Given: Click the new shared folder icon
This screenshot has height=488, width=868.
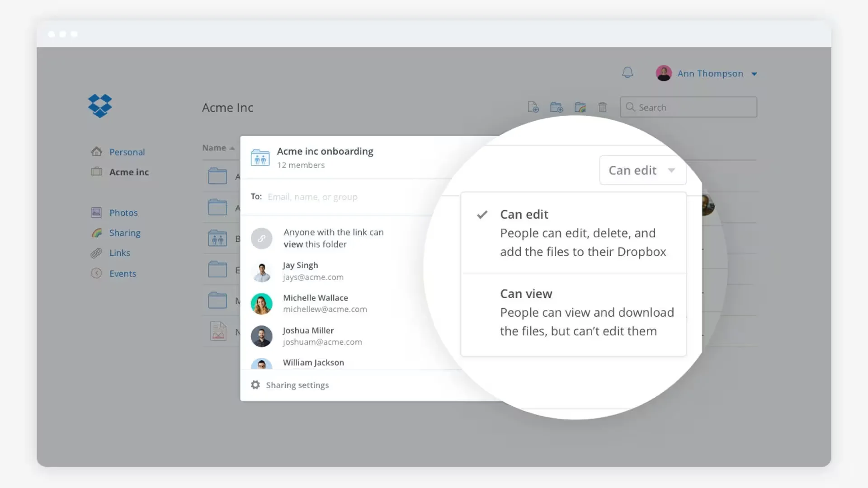Looking at the screenshot, I should click(x=580, y=108).
